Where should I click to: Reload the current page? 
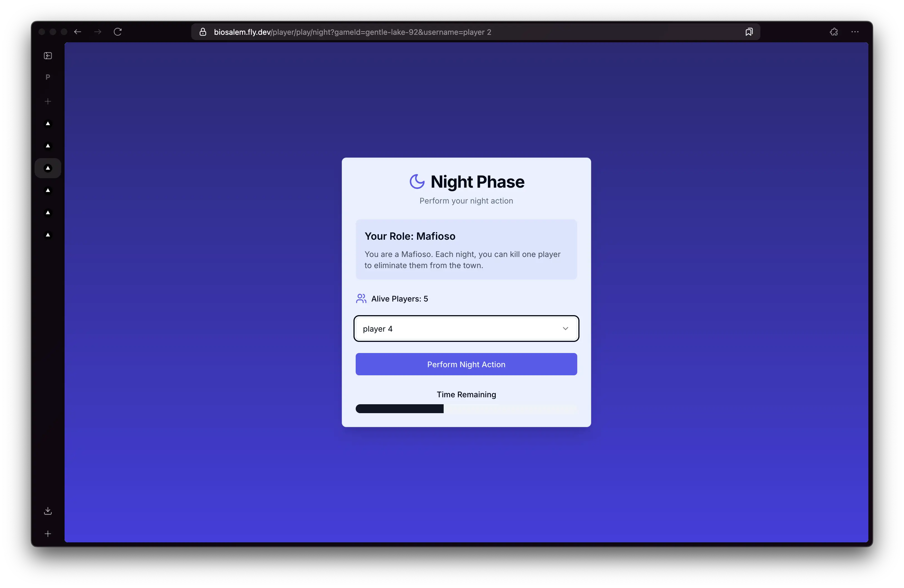click(118, 32)
